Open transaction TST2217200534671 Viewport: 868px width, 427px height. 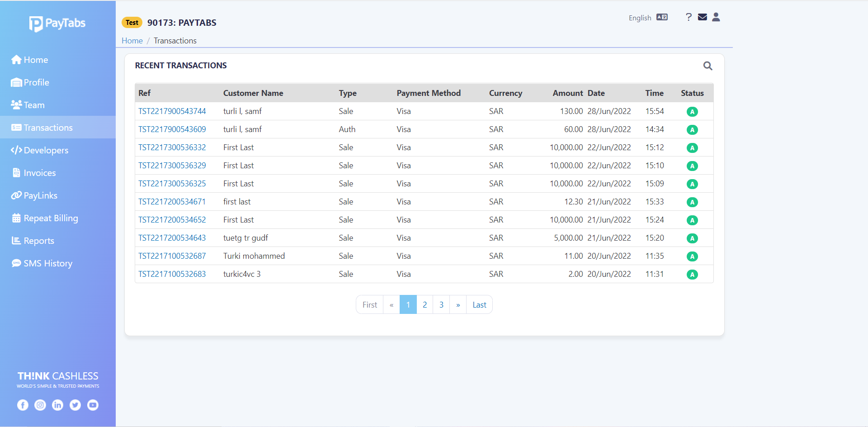point(172,202)
